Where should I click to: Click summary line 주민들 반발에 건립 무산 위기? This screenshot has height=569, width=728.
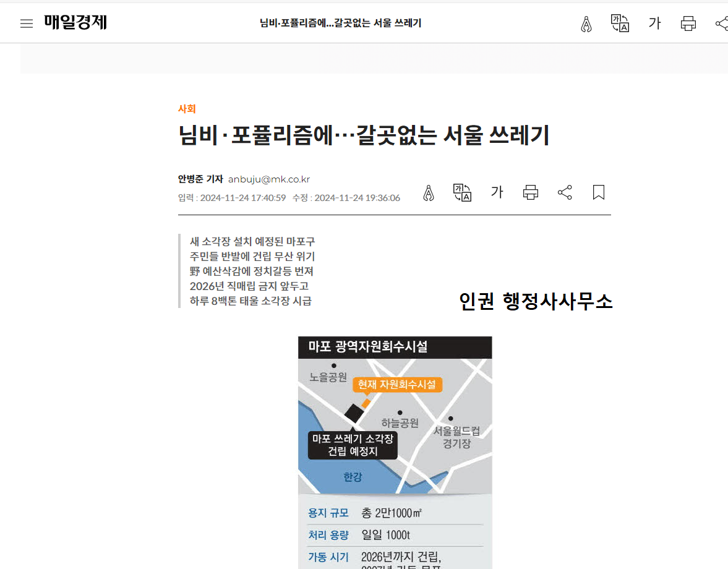tap(252, 256)
